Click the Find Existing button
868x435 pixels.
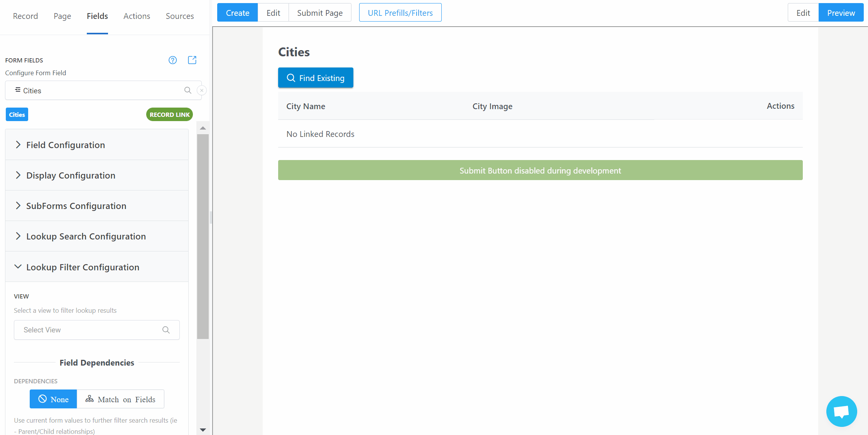coord(316,78)
